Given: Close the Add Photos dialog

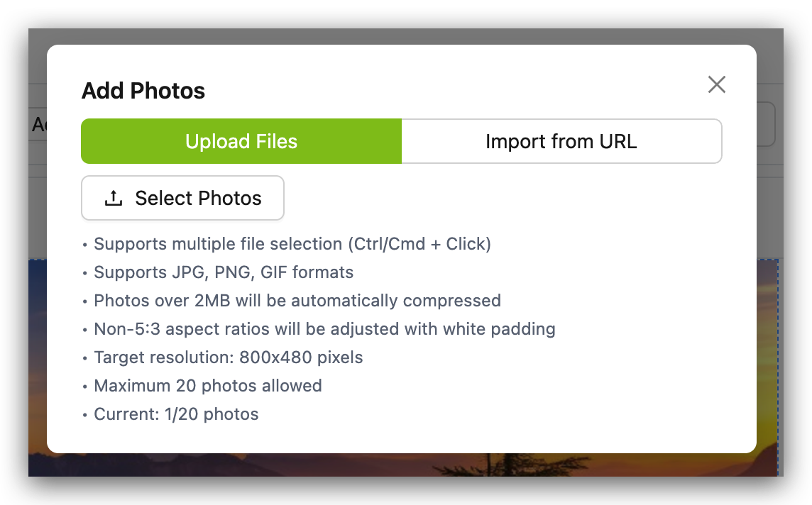Looking at the screenshot, I should 717,85.
